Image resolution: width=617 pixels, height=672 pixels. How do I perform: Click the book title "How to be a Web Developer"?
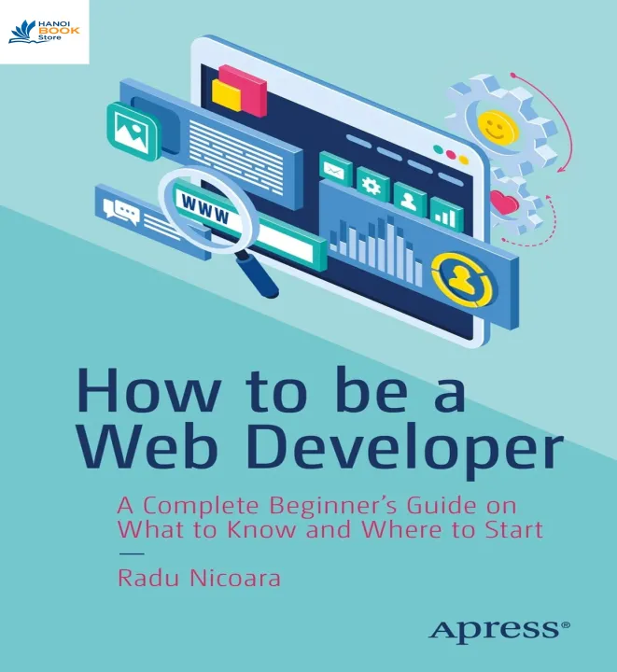(319, 425)
